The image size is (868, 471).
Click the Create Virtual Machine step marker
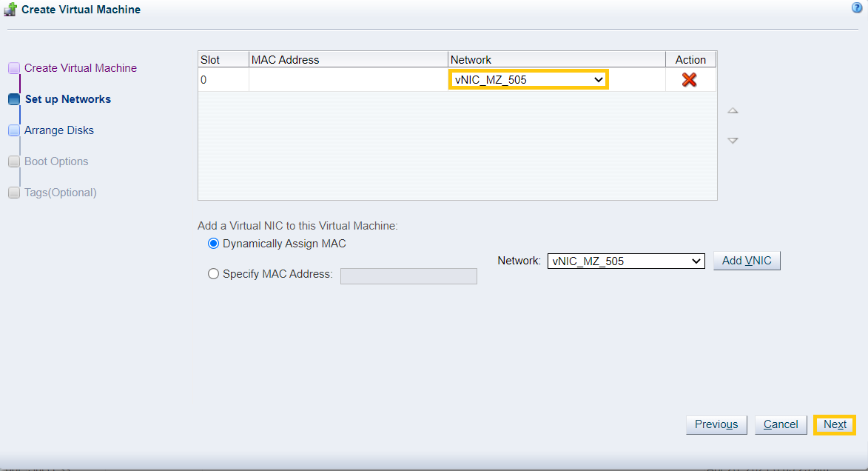point(14,68)
